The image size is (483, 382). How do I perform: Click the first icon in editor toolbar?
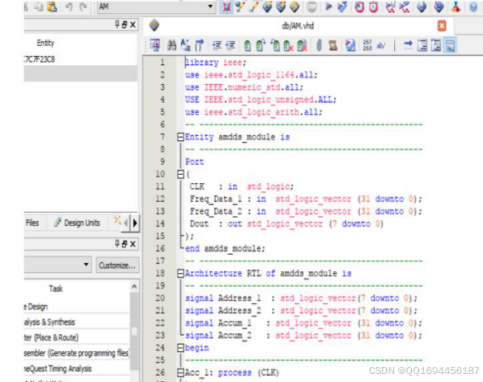(x=155, y=45)
